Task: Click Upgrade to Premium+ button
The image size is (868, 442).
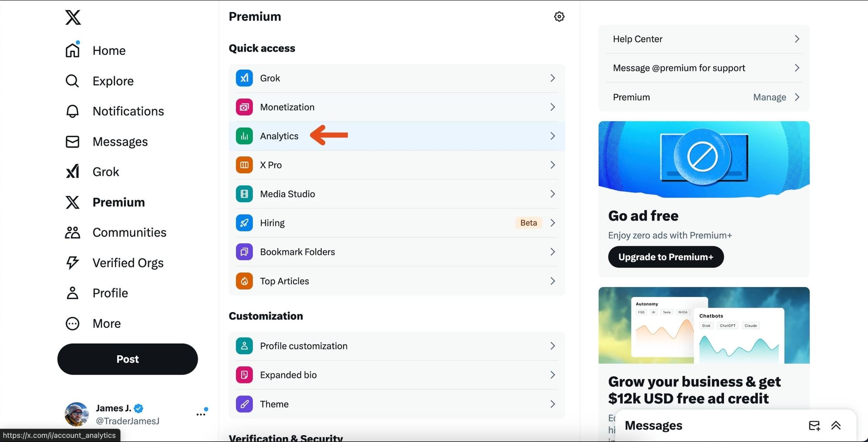Action: [665, 257]
